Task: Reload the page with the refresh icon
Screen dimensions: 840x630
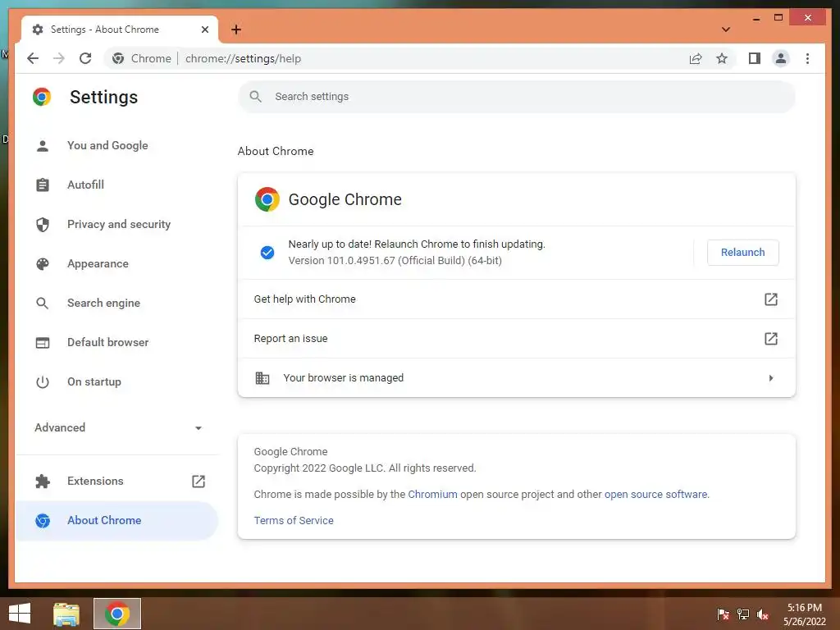Action: point(85,58)
